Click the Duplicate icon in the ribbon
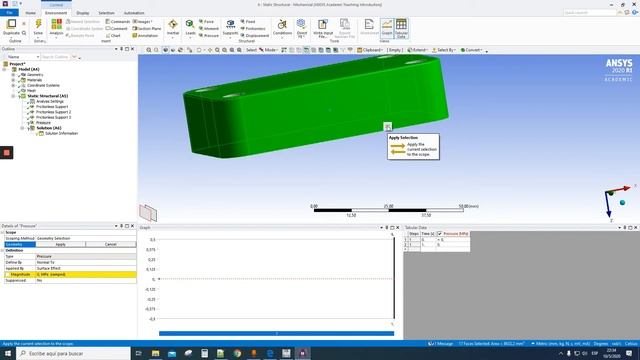Screen dimensions: 640x360 pyautogui.click(x=11, y=24)
